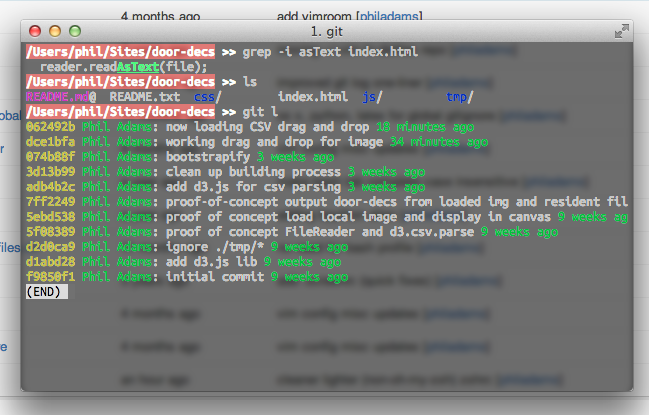
Task: Toggle full screen with the arrows icon
Action: click(x=622, y=31)
